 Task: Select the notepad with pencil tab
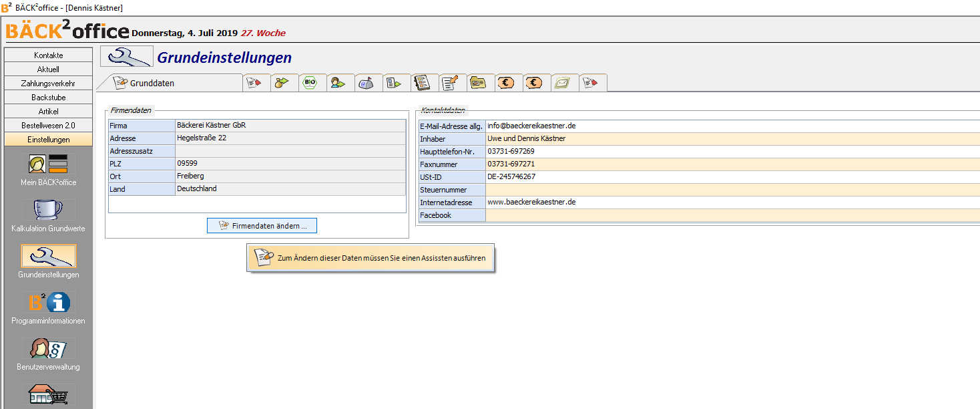[450, 83]
